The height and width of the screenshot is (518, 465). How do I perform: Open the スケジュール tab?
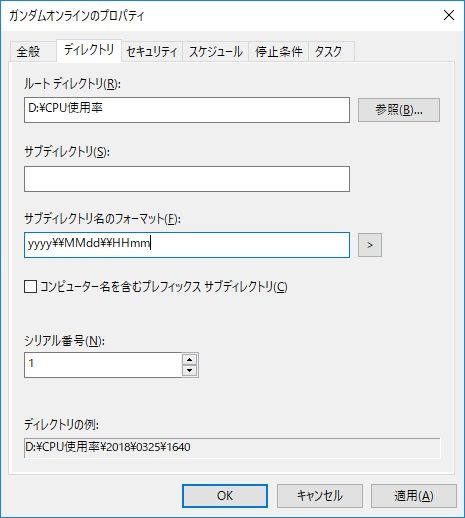(x=215, y=52)
